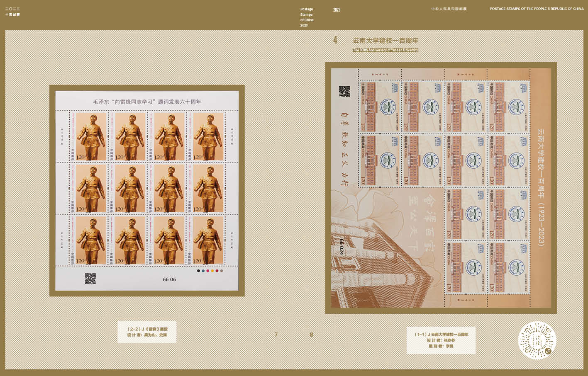Image resolution: width=588 pixels, height=376 pixels.
Task: Click the '100th Anniversary of Yunnan University' subtitle
Action: pyautogui.click(x=385, y=50)
